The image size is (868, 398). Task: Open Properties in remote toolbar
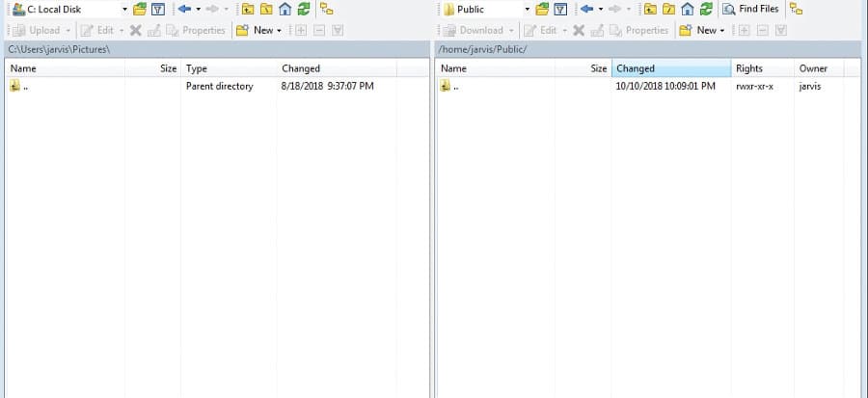tap(639, 31)
